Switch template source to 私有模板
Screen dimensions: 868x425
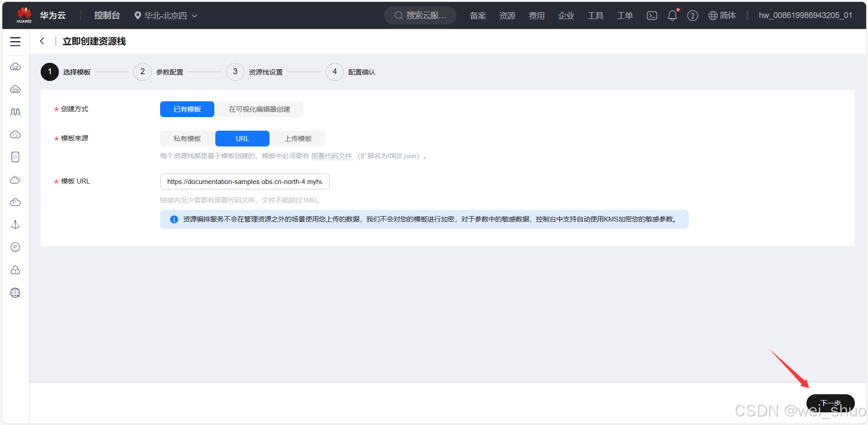tap(187, 138)
